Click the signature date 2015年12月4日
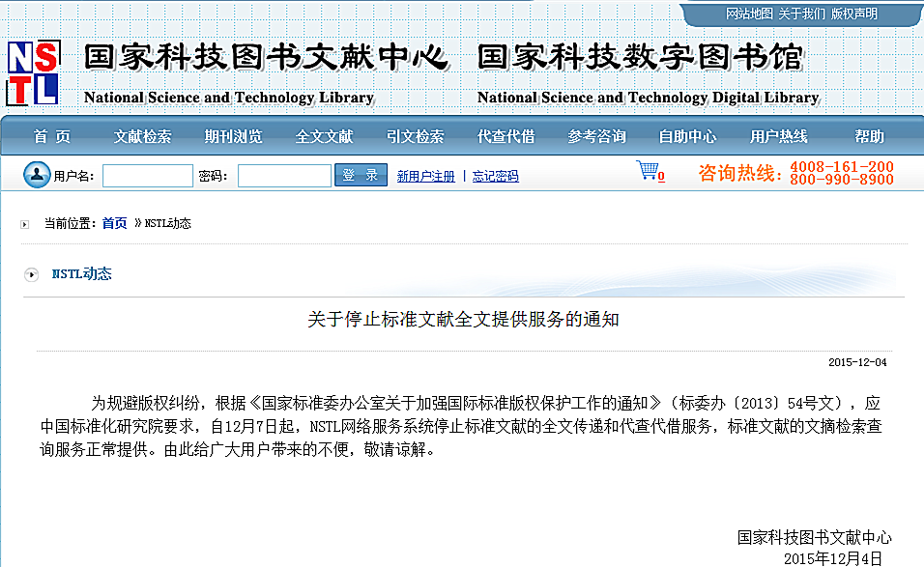The image size is (924, 567). 832,558
